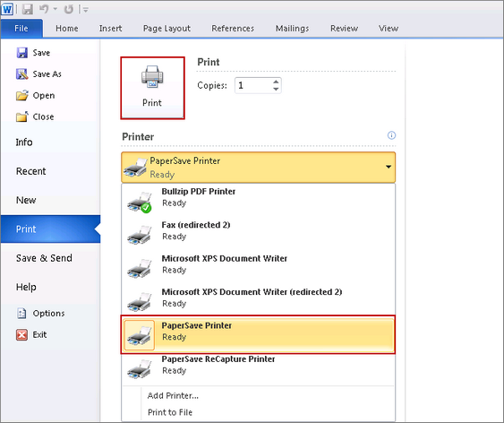
Task: Switch to the Page Layout ribbon tab
Action: (x=167, y=29)
